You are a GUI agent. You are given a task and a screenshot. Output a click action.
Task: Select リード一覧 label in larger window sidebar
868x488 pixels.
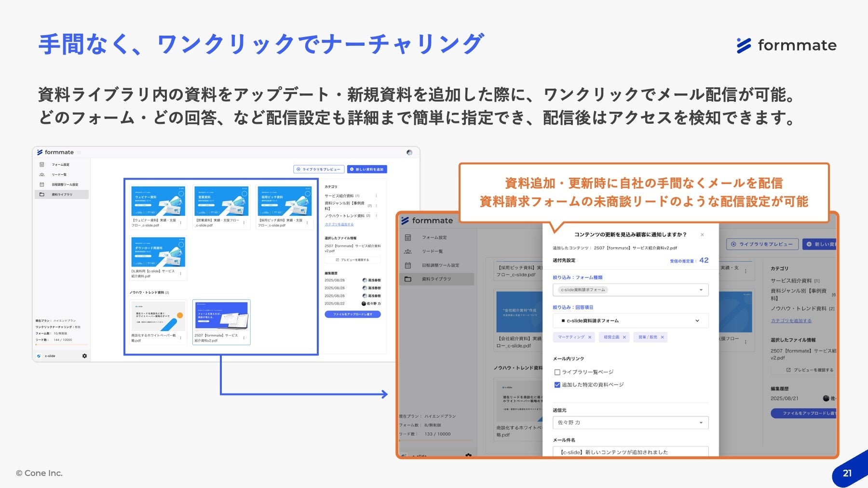(x=433, y=251)
